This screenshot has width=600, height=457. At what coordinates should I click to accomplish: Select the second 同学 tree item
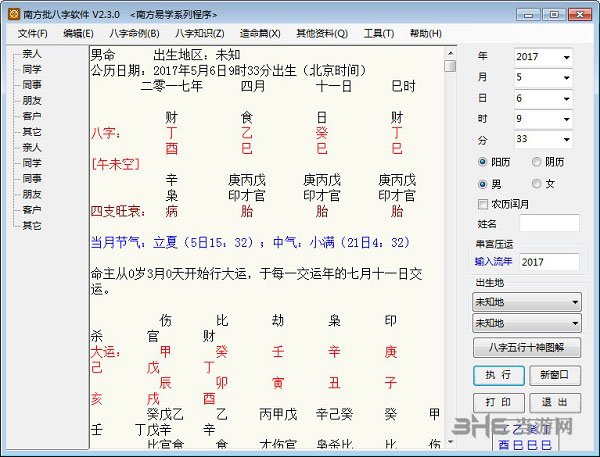click(32, 163)
